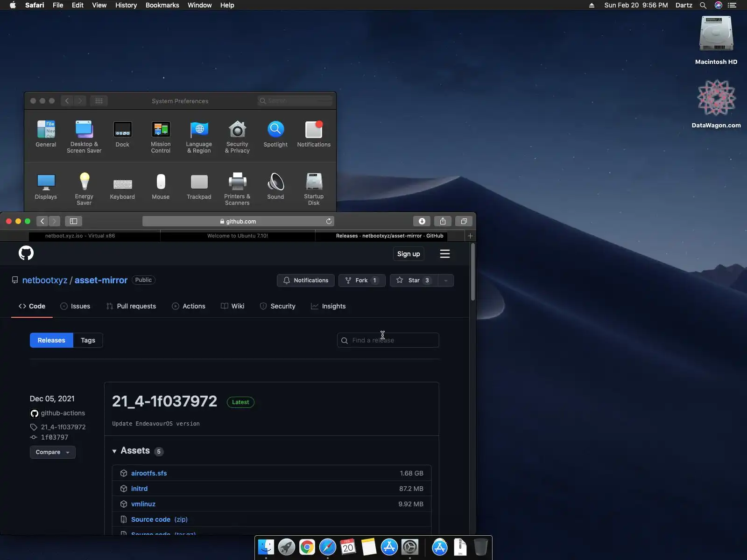Click the Find a release search field

[x=388, y=340]
